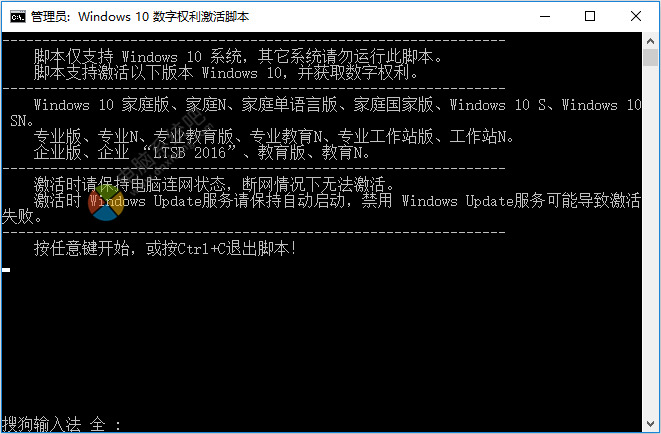
Task: Click the scrollbar up arrow
Action: (650, 41)
